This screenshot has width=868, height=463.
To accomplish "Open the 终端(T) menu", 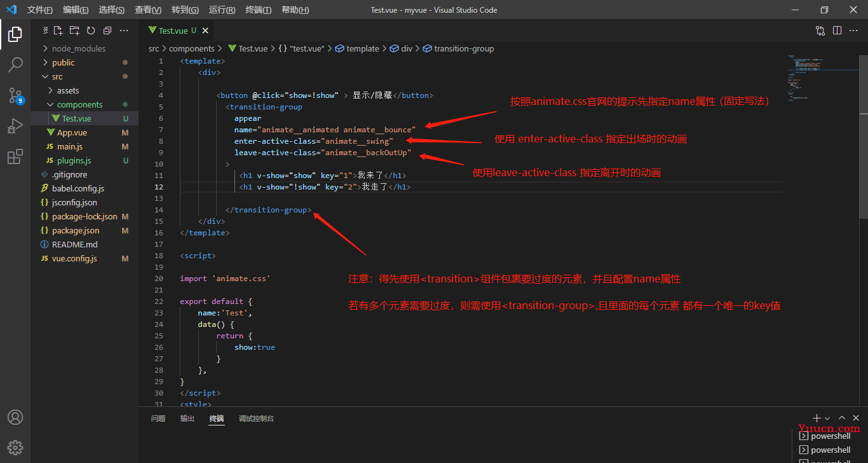I will pos(258,10).
